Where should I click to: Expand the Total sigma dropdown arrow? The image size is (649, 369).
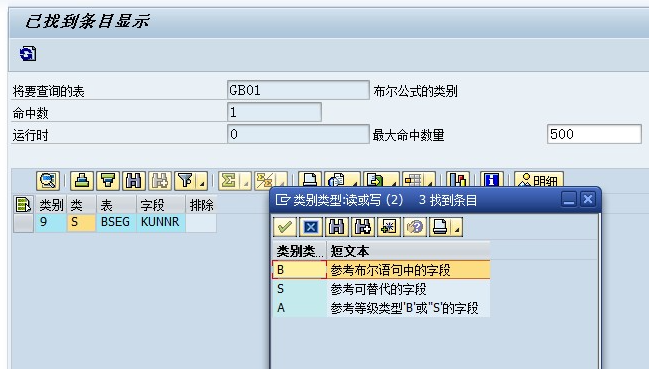(245, 182)
